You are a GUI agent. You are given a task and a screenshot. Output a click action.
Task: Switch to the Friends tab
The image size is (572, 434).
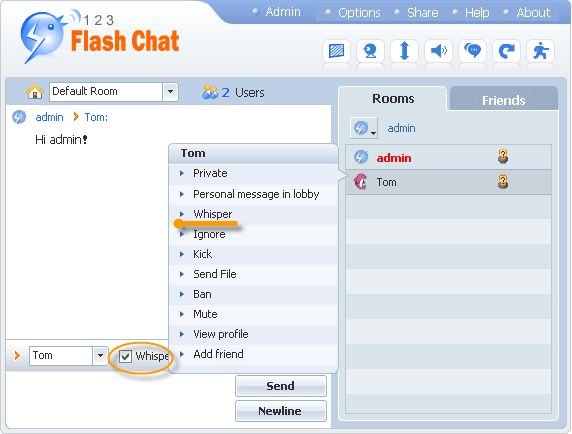click(503, 100)
